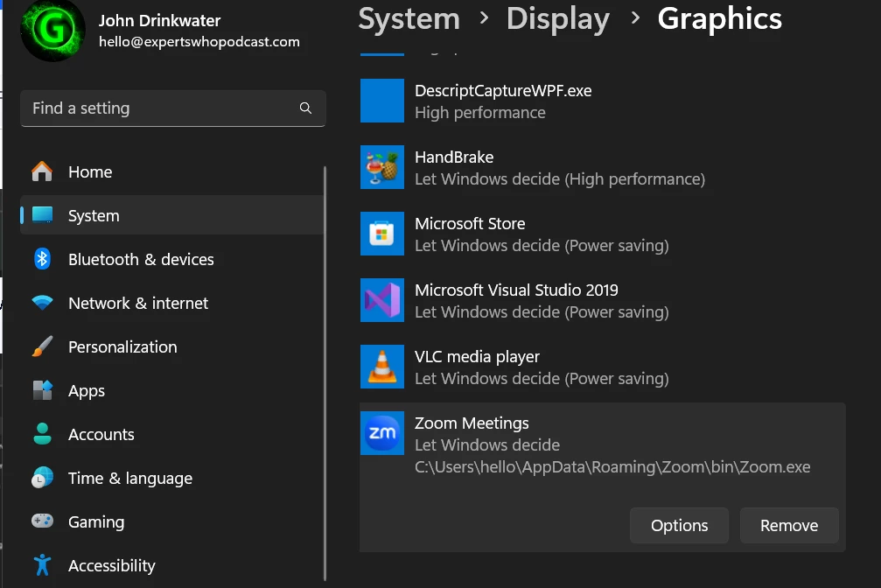This screenshot has width=881, height=588.
Task: Click the Apps squares icon
Action: tap(42, 390)
